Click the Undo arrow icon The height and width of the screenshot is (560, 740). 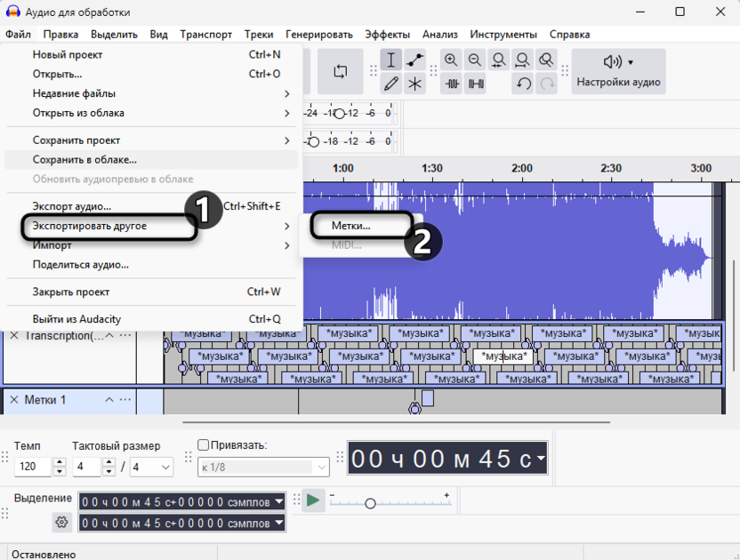(523, 84)
